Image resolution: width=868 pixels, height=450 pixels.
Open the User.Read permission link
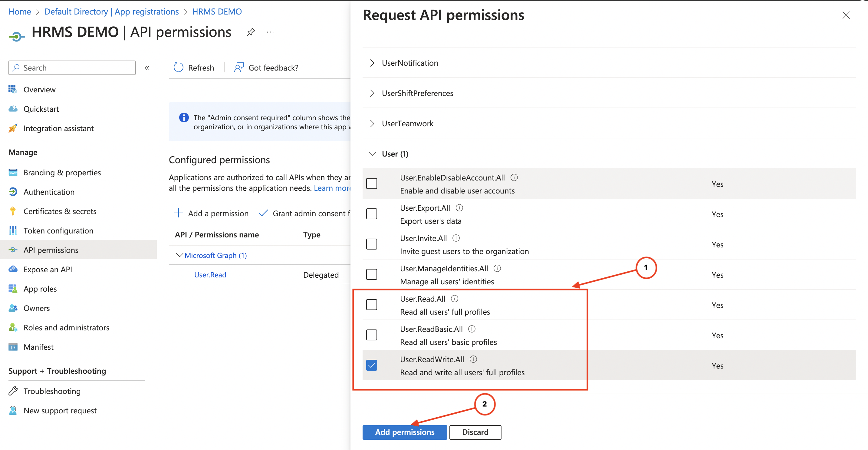pos(210,275)
